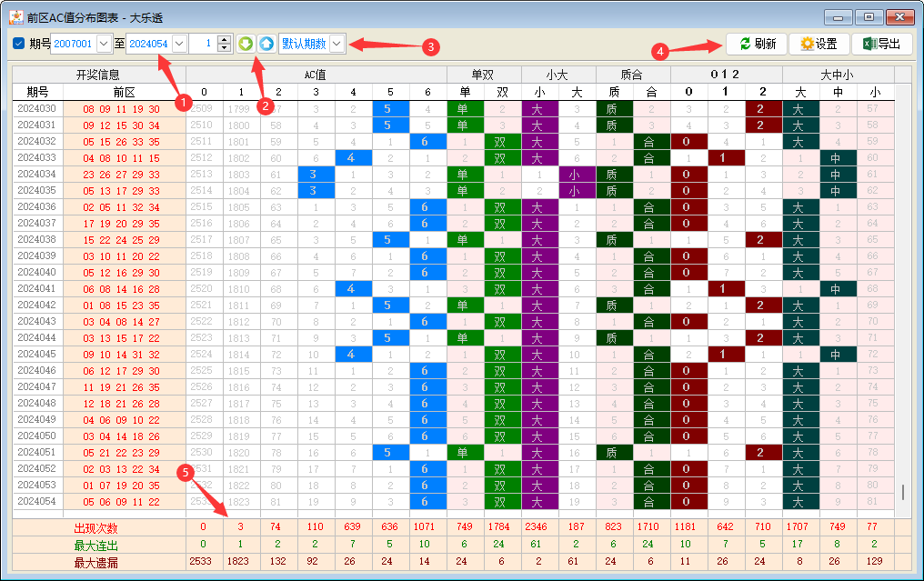Open the 默认期数 dropdown list
924x581 pixels.
coord(337,44)
